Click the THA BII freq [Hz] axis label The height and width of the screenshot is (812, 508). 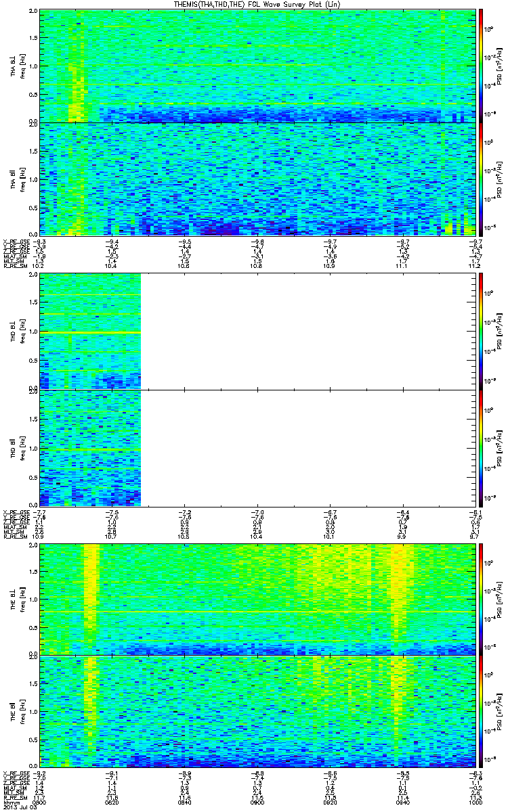coord(16,179)
